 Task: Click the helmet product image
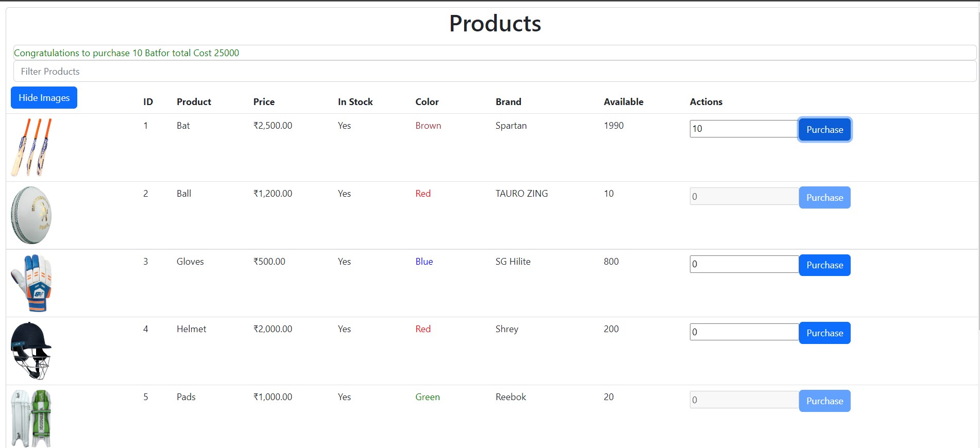[x=31, y=351]
